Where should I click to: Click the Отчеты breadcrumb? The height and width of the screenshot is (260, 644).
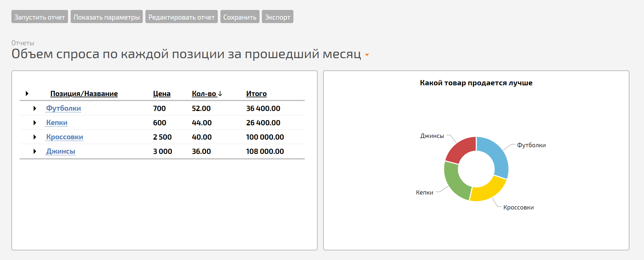click(23, 43)
